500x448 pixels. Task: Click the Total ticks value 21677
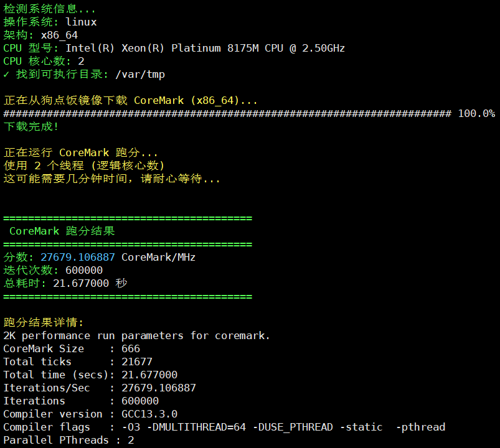point(137,362)
